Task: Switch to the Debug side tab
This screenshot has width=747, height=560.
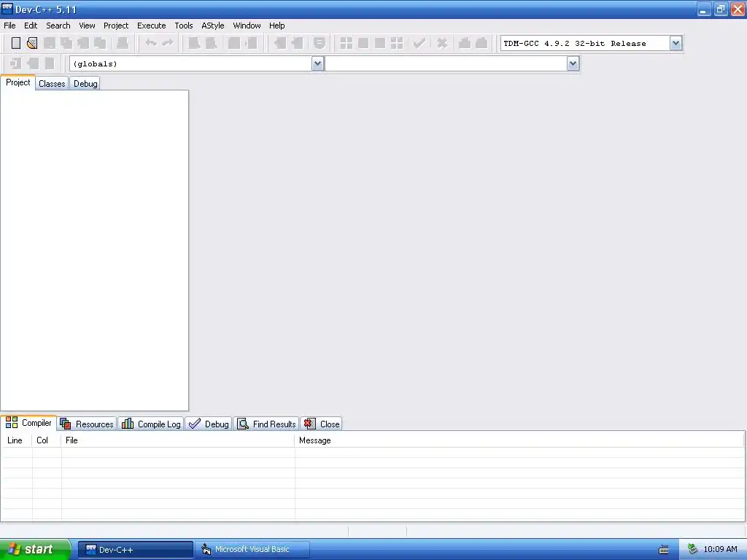Action: pos(85,84)
